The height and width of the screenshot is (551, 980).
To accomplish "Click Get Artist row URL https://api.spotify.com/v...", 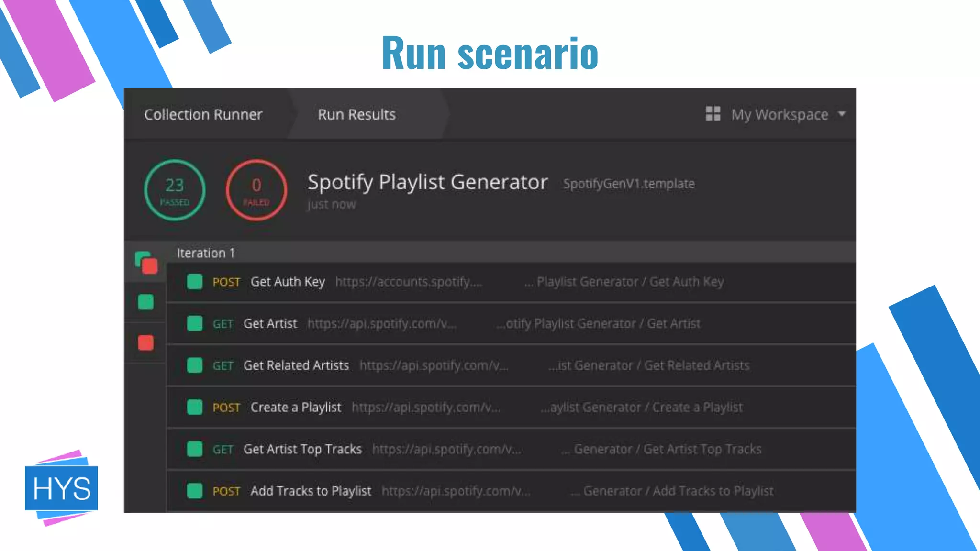I will coord(382,324).
